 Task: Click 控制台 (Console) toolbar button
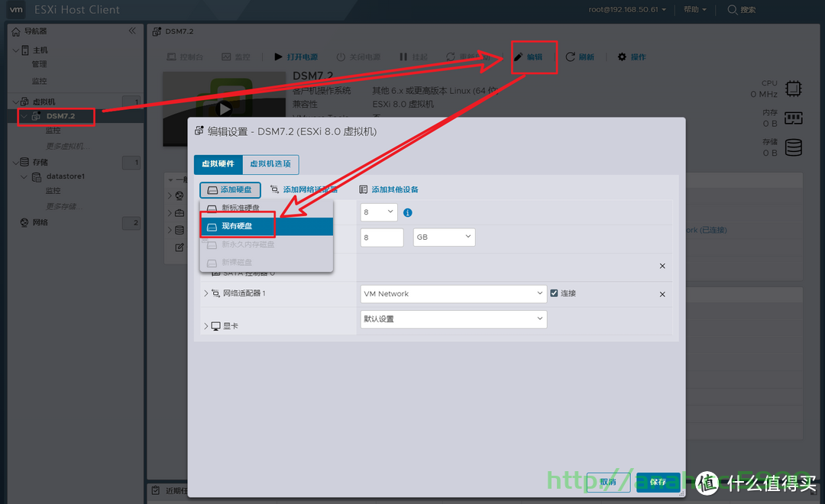(x=185, y=57)
